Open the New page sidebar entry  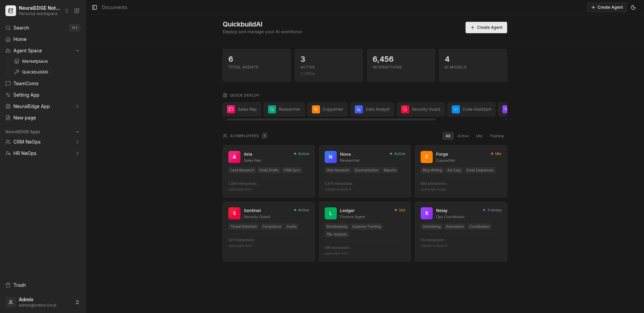pos(24,118)
